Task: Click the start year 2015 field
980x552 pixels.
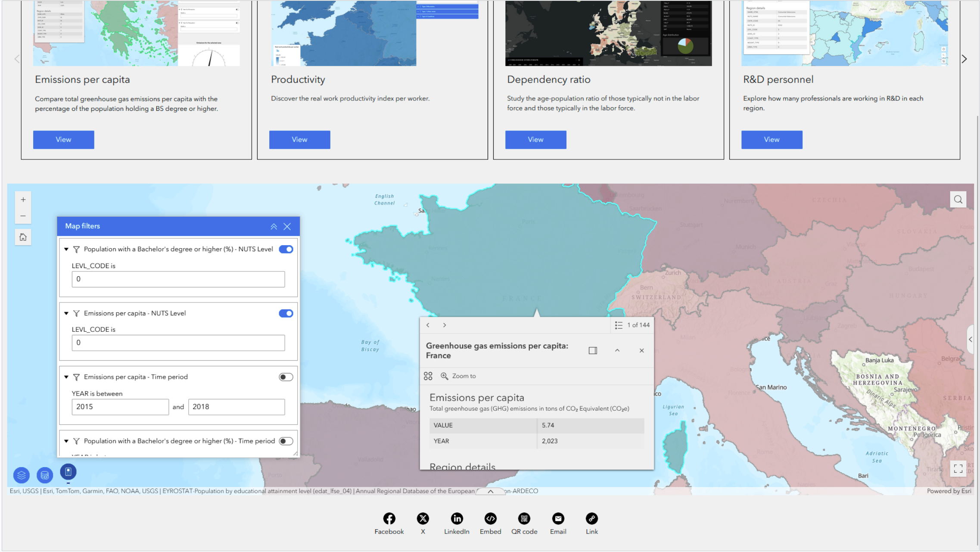Action: pos(120,407)
